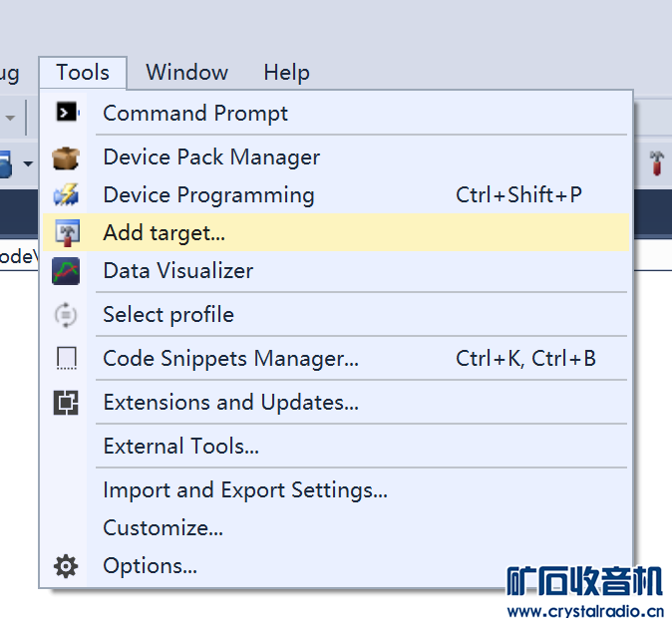Open the top-left toolbar dropdown arrow

(10, 118)
